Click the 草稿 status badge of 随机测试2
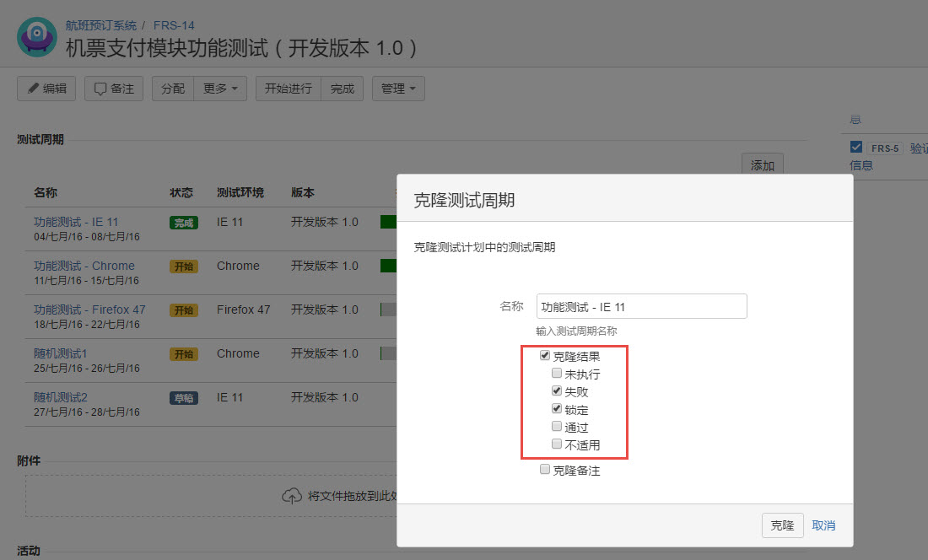 coord(183,398)
